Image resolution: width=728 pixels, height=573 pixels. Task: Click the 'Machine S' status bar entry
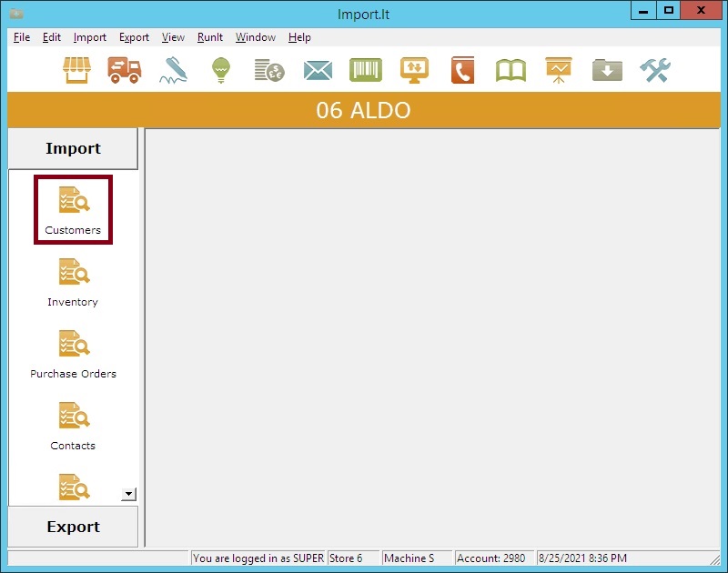(417, 558)
